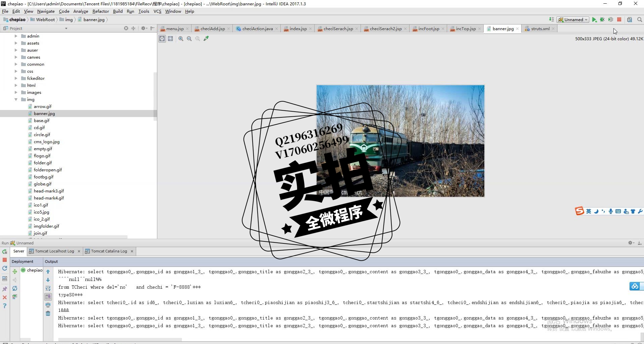644x344 pixels.
Task: Select arrow.gif in project tree
Action: 43,106
